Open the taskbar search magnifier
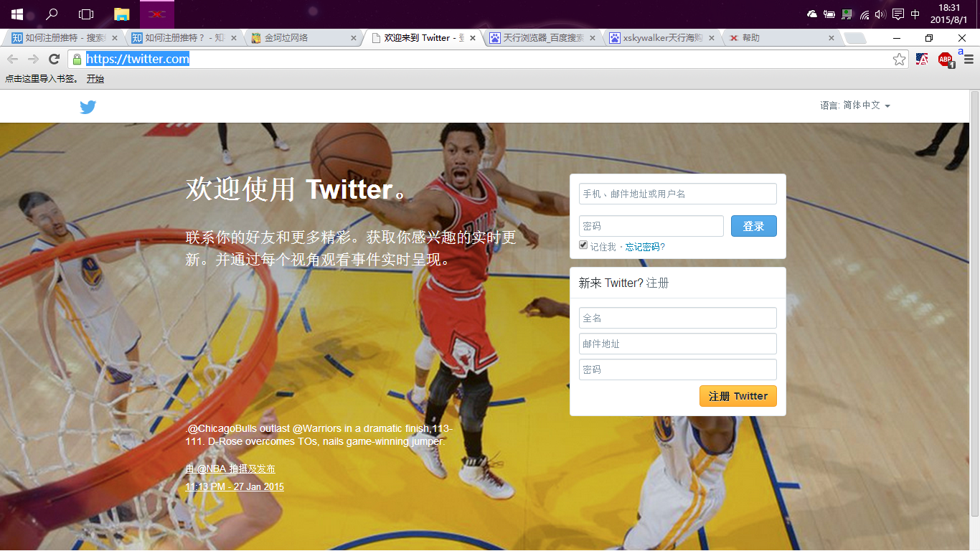Image resolution: width=980 pixels, height=551 pixels. coord(52,14)
